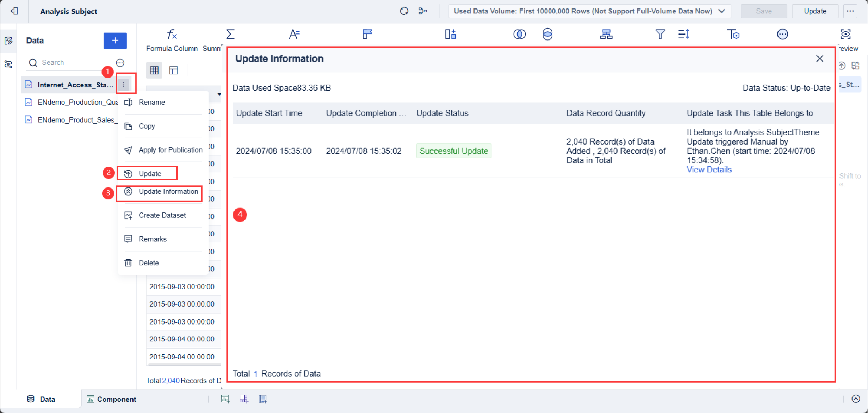The height and width of the screenshot is (413, 868).
Task: Click the Sort toolbar icon
Action: 683,34
